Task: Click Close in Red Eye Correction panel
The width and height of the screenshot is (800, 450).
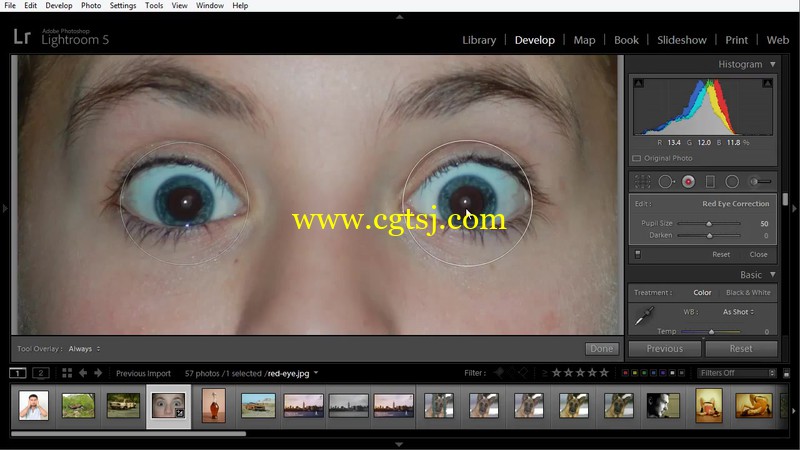Action: (758, 254)
